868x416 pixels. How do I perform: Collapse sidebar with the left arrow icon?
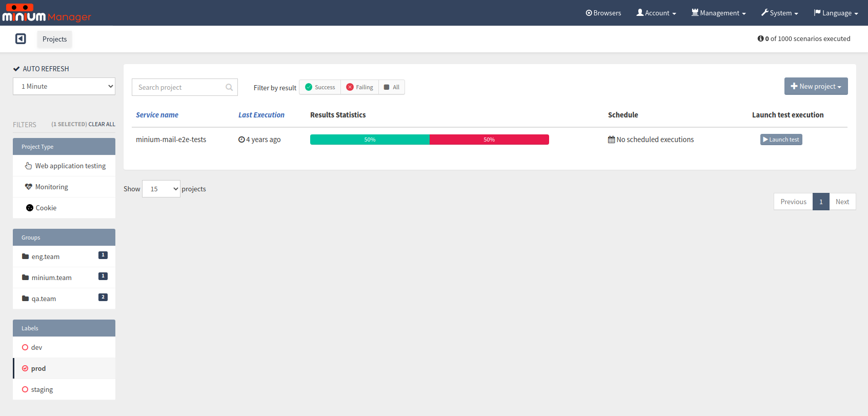[21, 39]
